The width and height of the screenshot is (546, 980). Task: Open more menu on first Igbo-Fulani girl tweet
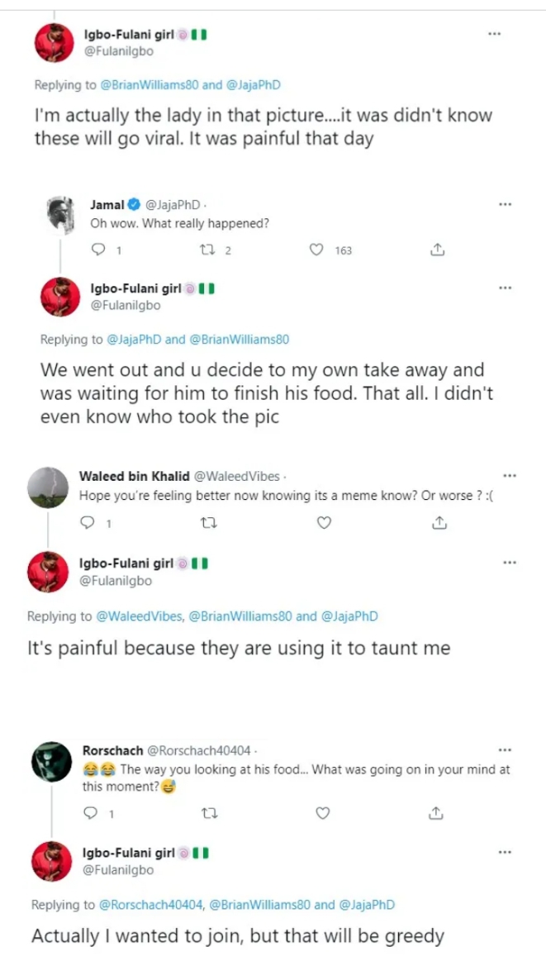(x=494, y=34)
